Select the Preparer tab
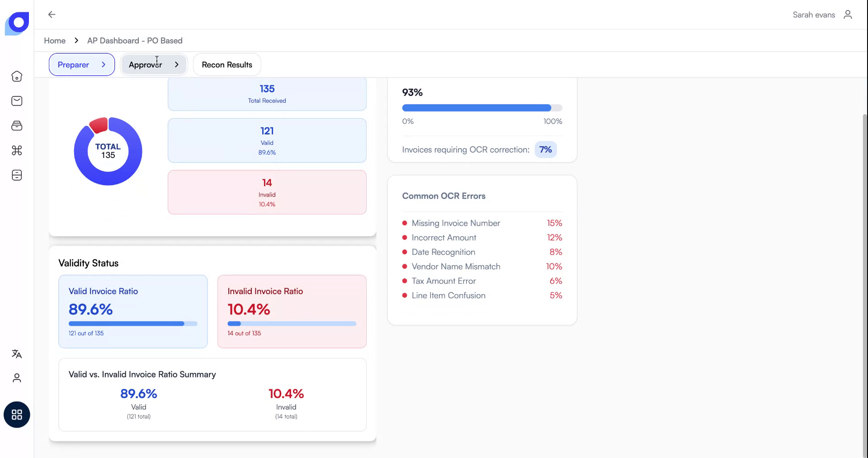 tap(73, 65)
